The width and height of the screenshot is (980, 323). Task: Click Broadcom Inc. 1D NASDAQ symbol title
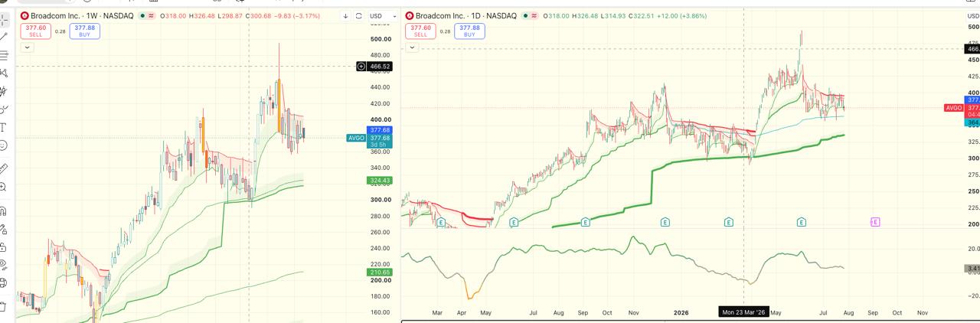466,15
